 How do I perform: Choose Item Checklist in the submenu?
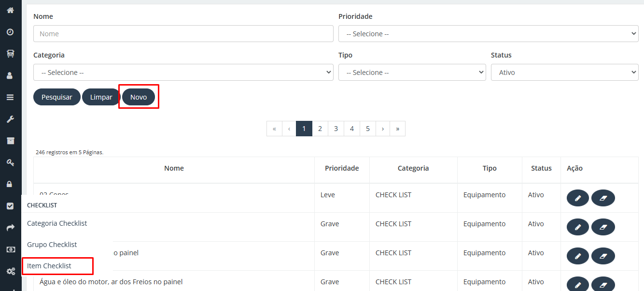click(49, 266)
